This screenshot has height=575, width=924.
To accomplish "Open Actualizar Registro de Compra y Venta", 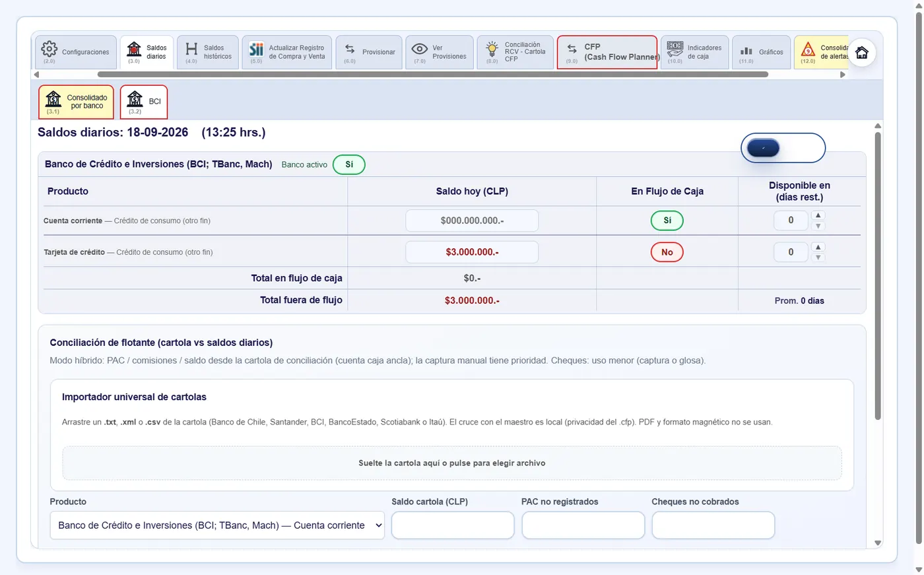I will [x=287, y=52].
